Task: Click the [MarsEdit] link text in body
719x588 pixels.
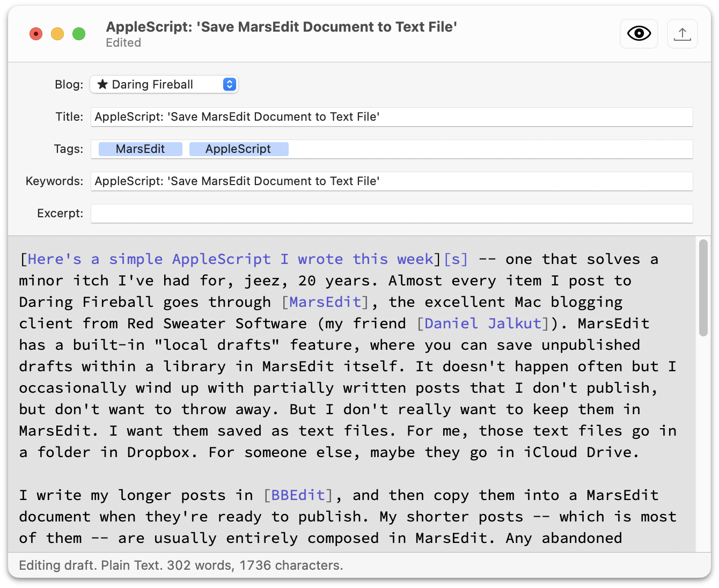Action: (x=325, y=302)
